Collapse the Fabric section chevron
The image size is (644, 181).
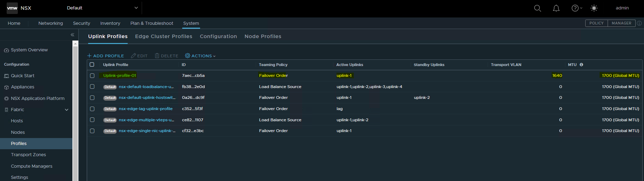[x=66, y=110]
